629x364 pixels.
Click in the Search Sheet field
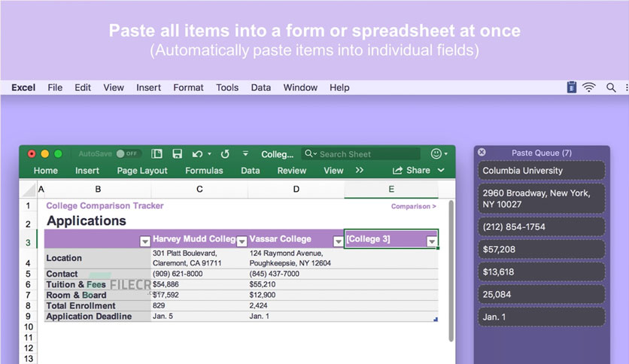coord(360,154)
